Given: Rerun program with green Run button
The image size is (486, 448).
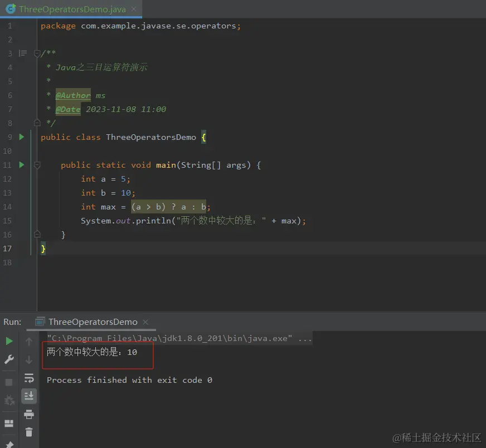Looking at the screenshot, I should (9, 342).
